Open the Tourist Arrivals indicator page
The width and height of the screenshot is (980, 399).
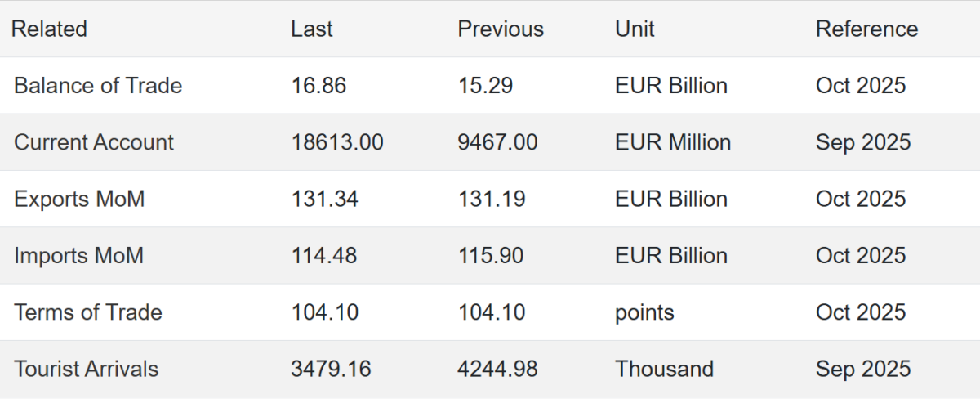tap(87, 369)
